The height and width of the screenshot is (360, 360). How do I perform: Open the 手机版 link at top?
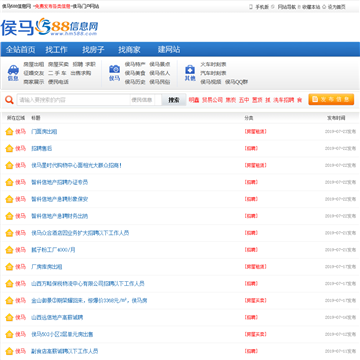point(262,7)
